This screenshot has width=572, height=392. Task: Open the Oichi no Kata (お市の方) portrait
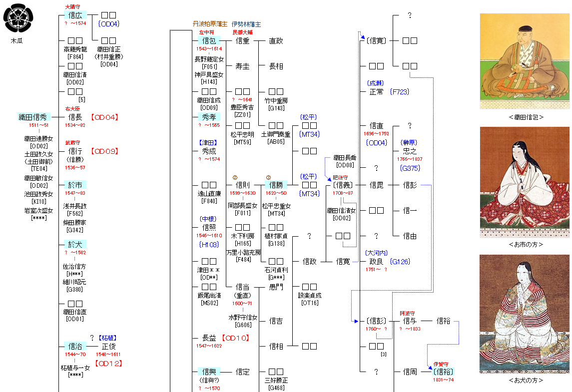[525, 182]
